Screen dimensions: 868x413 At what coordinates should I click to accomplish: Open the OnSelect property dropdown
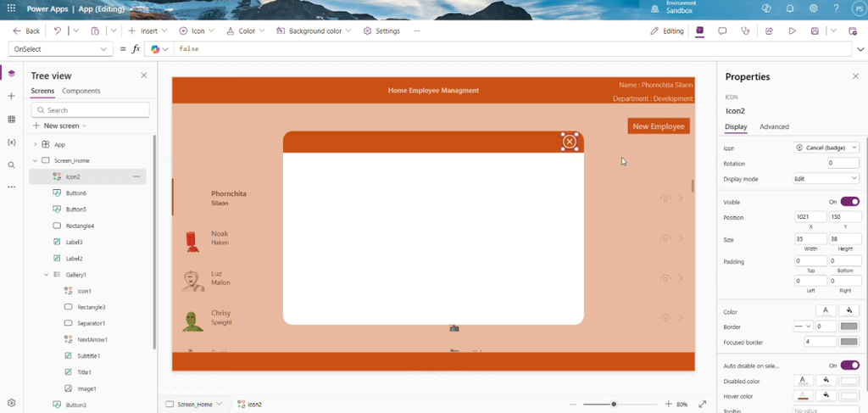(x=61, y=49)
